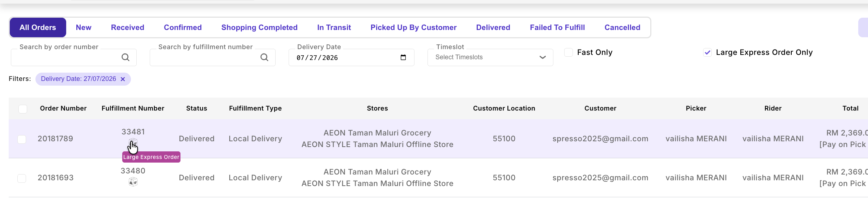Switch to the Failed To Fulfill tab

[557, 27]
